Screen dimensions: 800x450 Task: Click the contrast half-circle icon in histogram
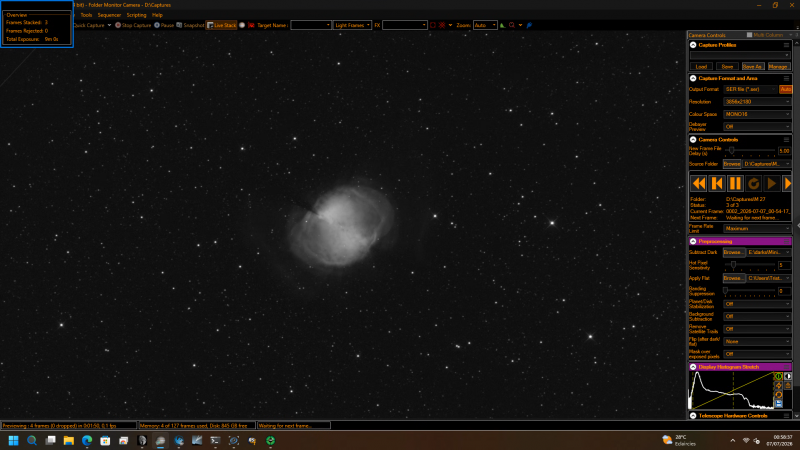pyautogui.click(x=788, y=377)
